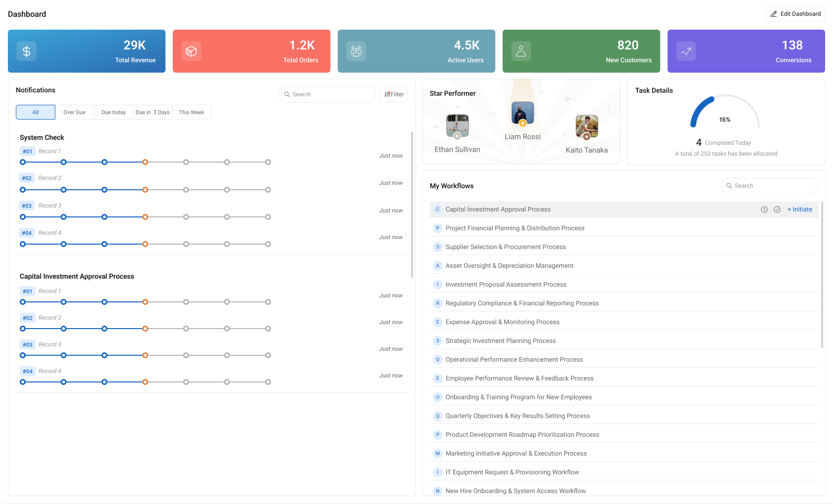Click the S badge beside Strategic Investment Planning

(438, 341)
